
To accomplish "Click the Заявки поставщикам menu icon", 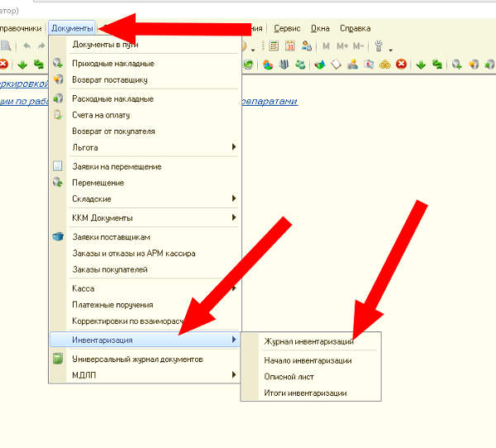I will (x=58, y=238).
